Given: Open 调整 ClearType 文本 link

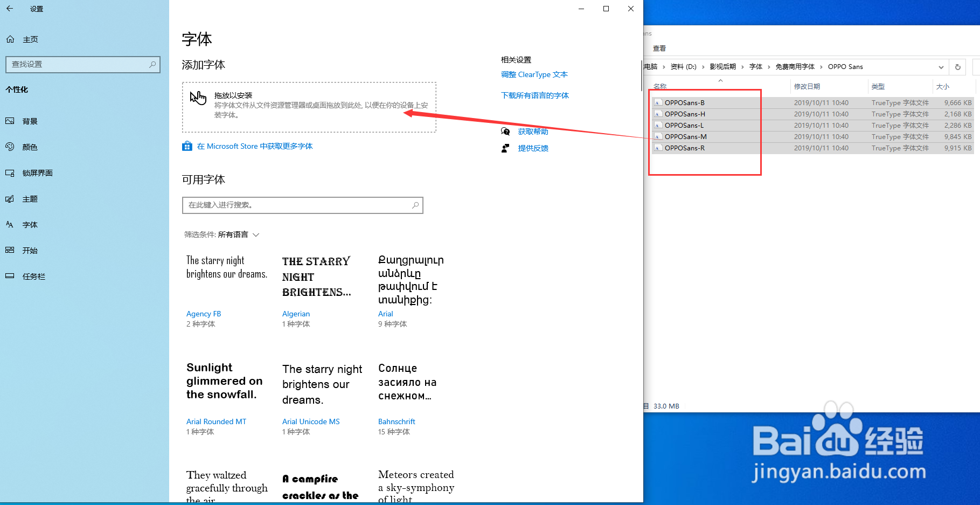Looking at the screenshot, I should click(534, 74).
